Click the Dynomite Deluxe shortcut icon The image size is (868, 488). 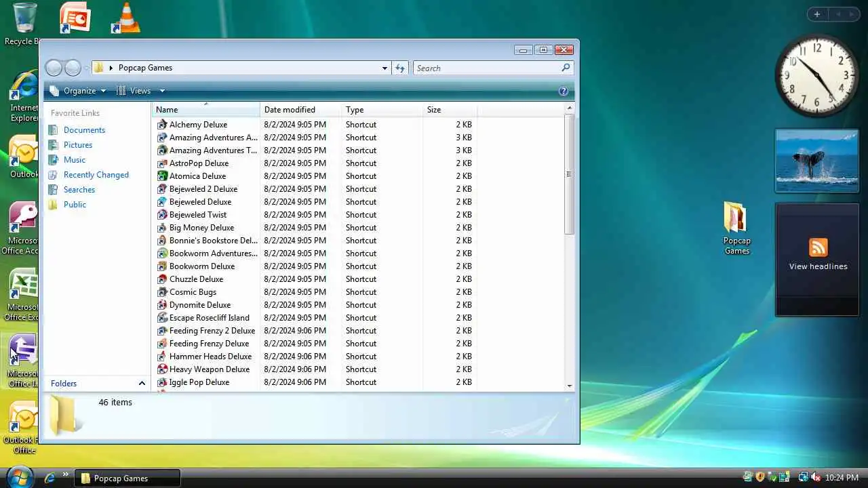point(162,305)
